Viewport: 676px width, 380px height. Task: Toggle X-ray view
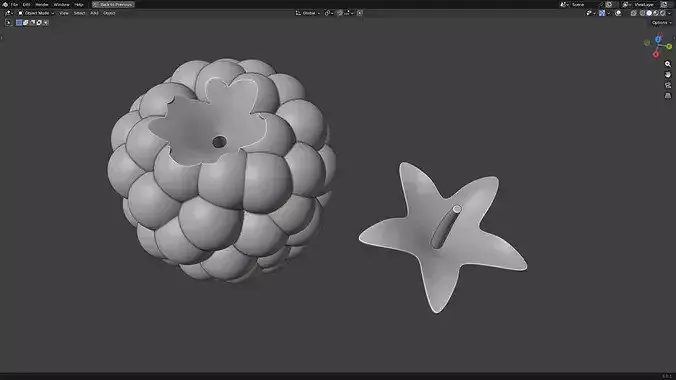[633, 13]
